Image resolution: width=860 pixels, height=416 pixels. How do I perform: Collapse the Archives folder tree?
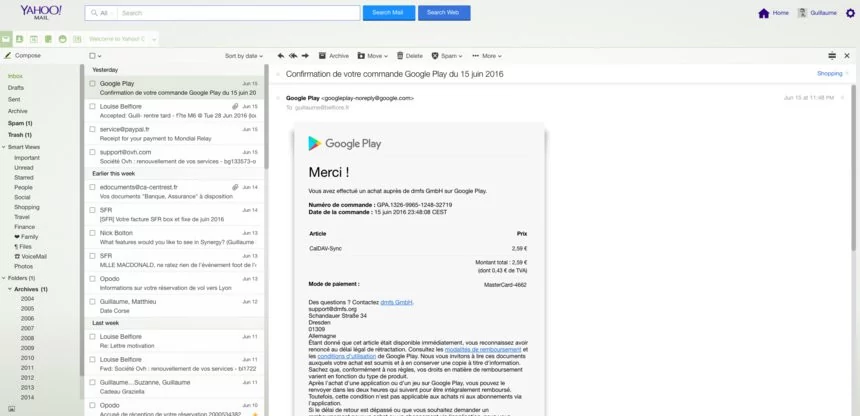(x=10, y=289)
